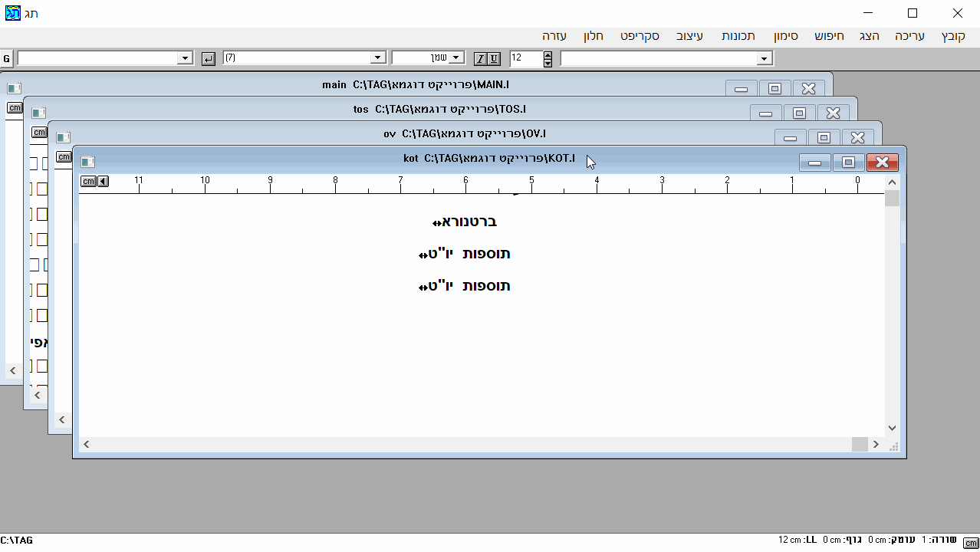The image size is (980, 552).
Task: Click the main window horizontal scroll left arrow
Action: tap(12, 371)
